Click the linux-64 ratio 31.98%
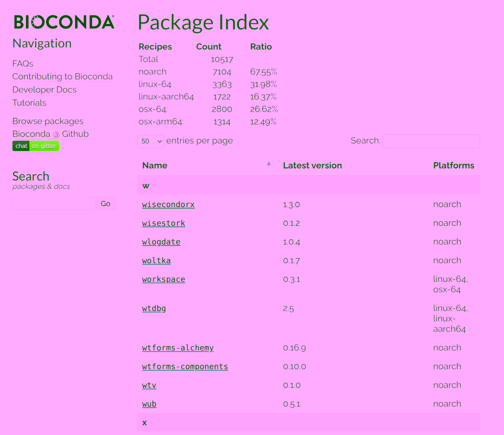504x435 pixels. coord(264,84)
